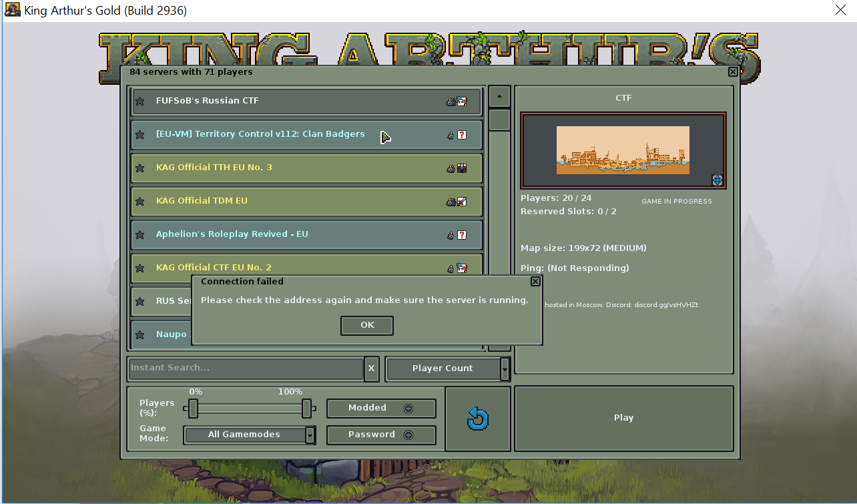Open the Player Count sort dropdown
The image size is (857, 504).
click(x=448, y=368)
